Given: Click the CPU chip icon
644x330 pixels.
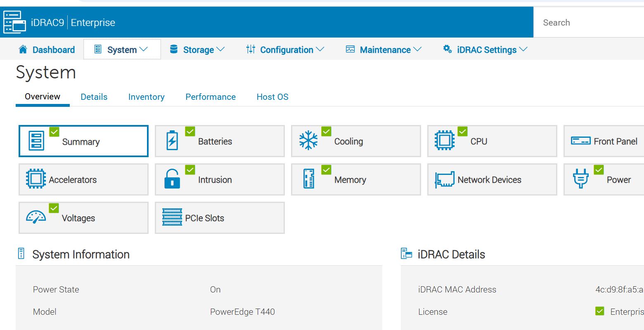Looking at the screenshot, I should pos(445,141).
